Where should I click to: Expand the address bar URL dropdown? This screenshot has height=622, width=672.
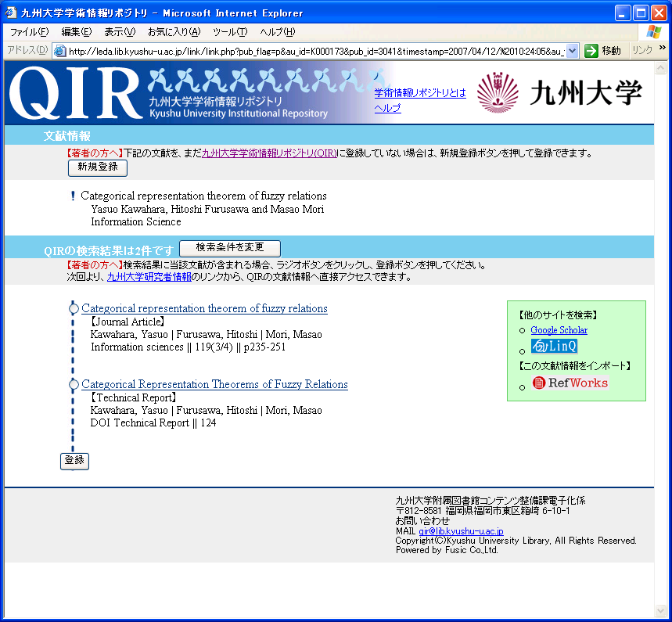(572, 51)
